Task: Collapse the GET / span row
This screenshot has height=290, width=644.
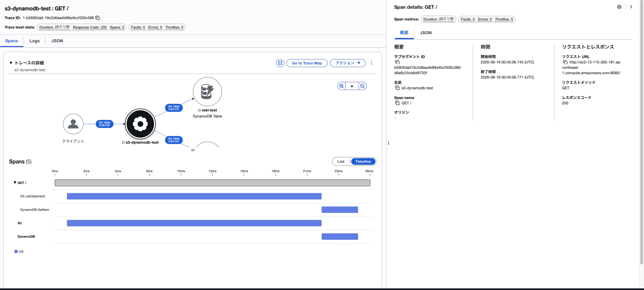Action: coord(15,183)
